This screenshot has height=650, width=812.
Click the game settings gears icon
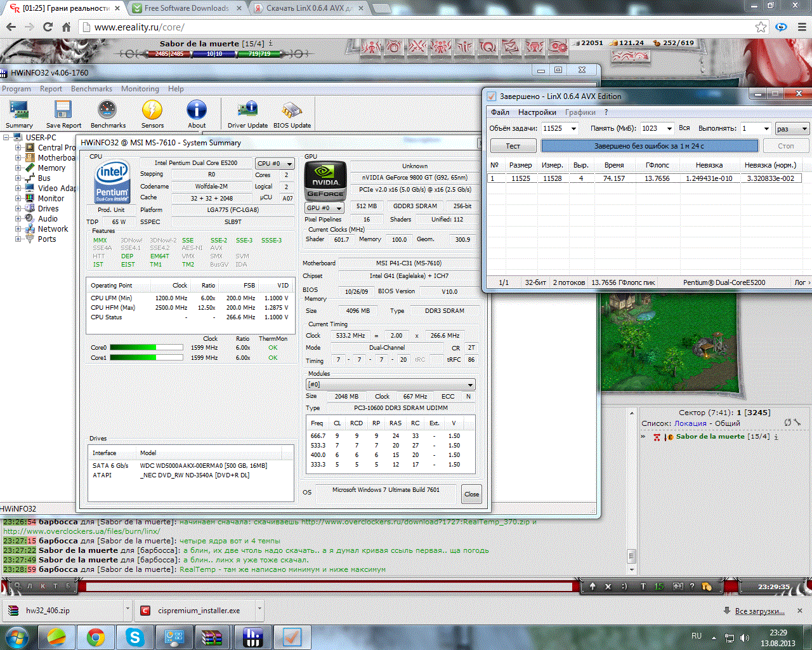click(559, 47)
